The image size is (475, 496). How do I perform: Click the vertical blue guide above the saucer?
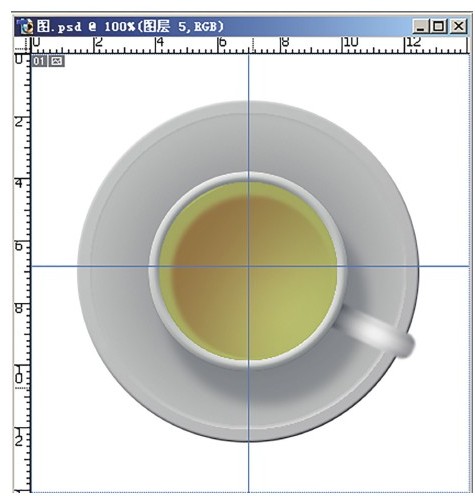point(248,77)
